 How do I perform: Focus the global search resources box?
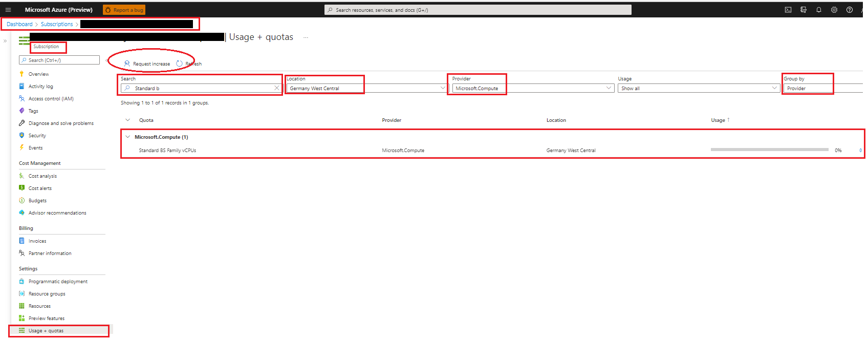[x=478, y=10]
